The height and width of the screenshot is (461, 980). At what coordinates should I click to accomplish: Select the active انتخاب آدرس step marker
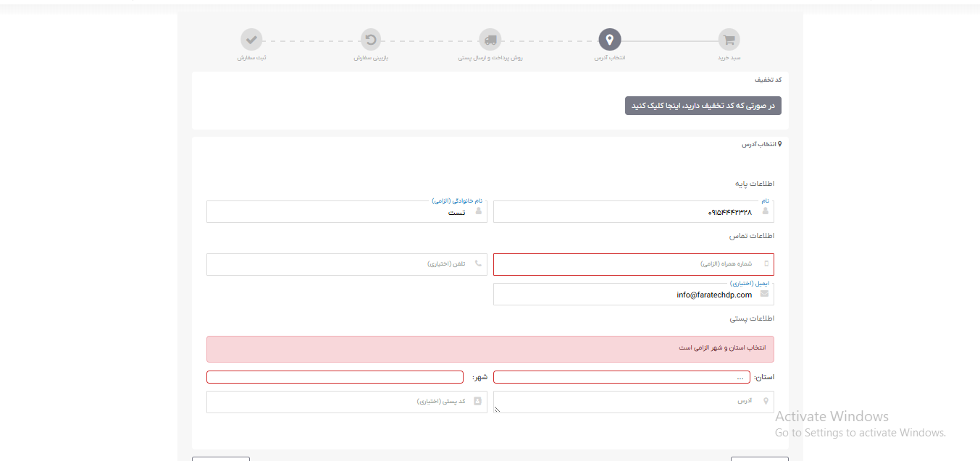(x=609, y=40)
